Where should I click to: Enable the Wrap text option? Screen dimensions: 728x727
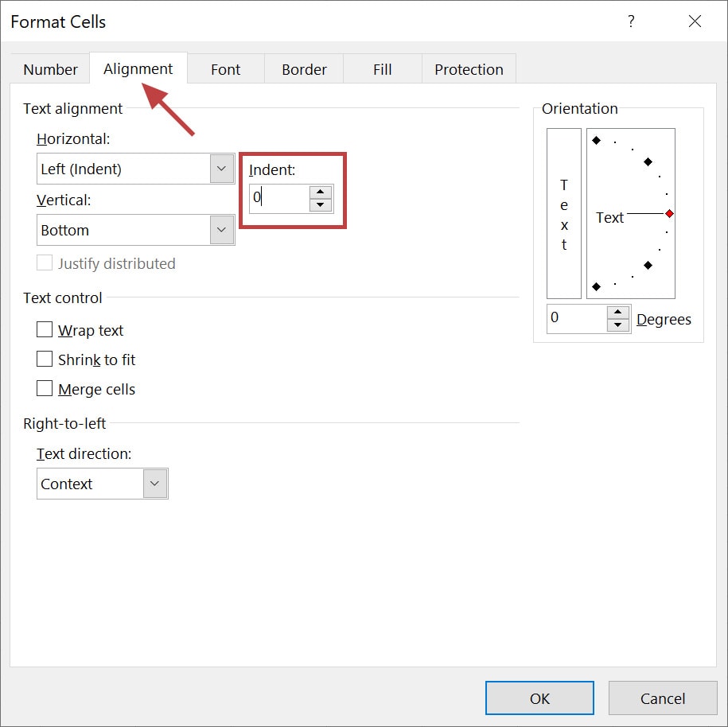point(45,329)
